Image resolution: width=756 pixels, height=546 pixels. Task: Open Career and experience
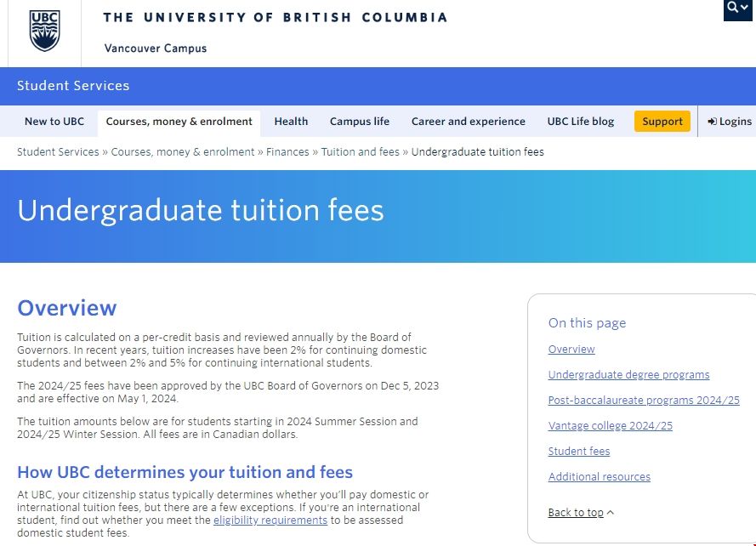[x=468, y=121]
